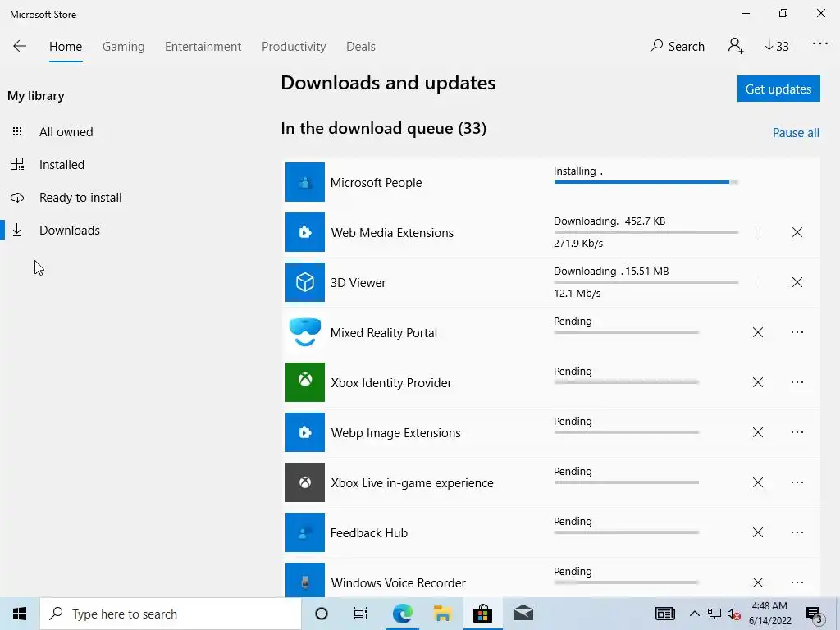Cancel the pending Feedback Hub download
840x630 pixels.
(x=757, y=532)
